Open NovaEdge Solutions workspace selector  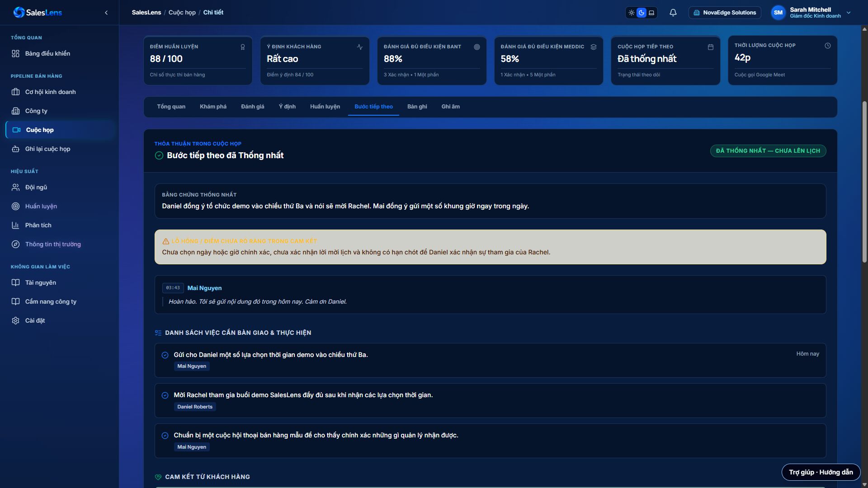[725, 13]
